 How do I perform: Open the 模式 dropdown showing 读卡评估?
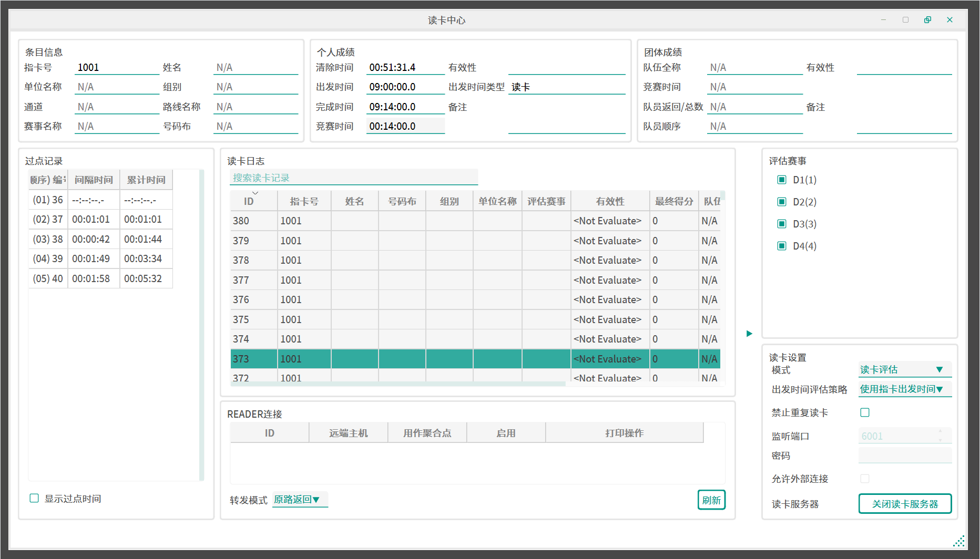(x=904, y=370)
